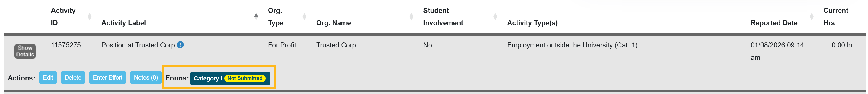The height and width of the screenshot is (94, 868).
Task: Open the Notes (0) button
Action: tap(146, 78)
